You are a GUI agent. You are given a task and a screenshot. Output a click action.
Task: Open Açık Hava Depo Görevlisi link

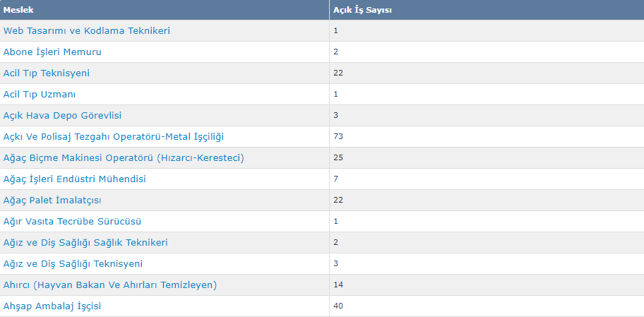(62, 116)
